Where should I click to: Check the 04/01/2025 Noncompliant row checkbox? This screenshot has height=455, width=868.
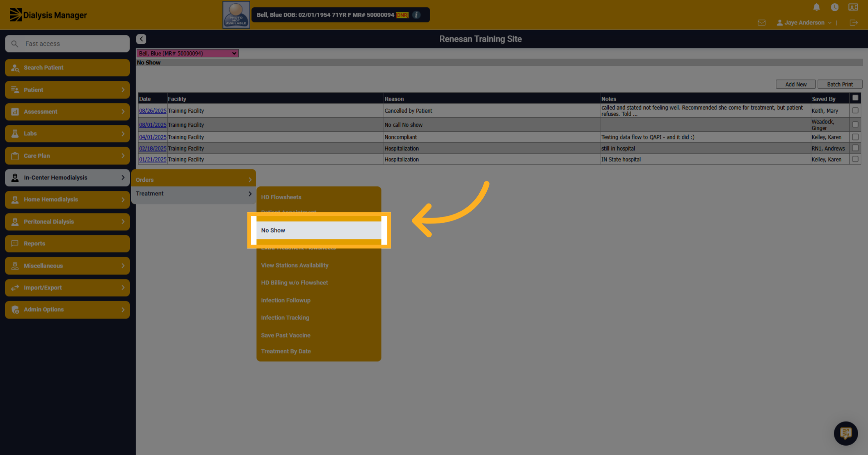click(x=855, y=137)
